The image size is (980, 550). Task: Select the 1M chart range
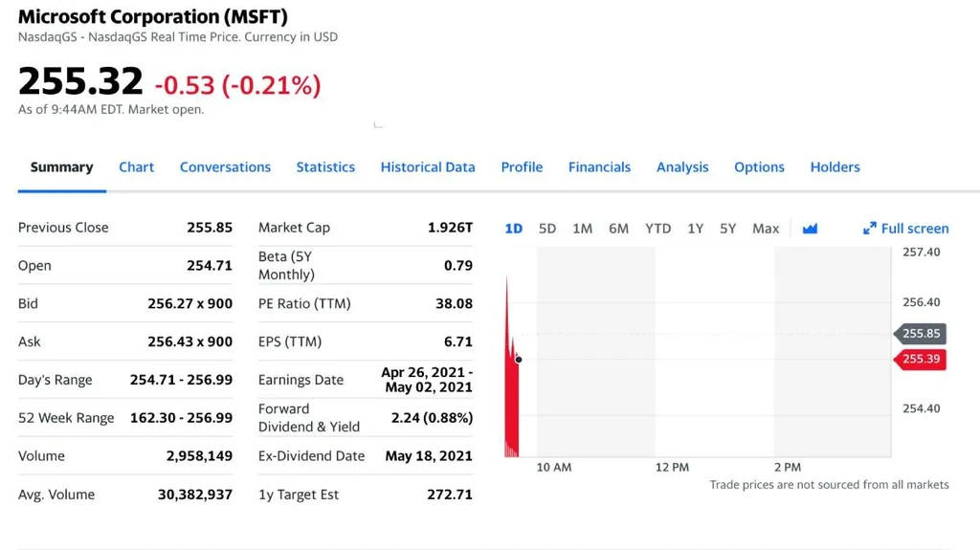(582, 229)
